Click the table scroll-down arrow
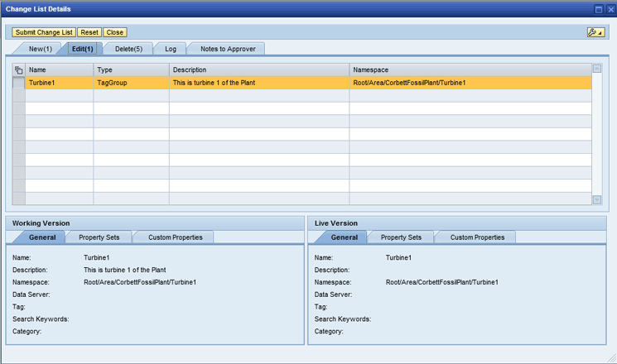The height and width of the screenshot is (364, 617). 597,199
